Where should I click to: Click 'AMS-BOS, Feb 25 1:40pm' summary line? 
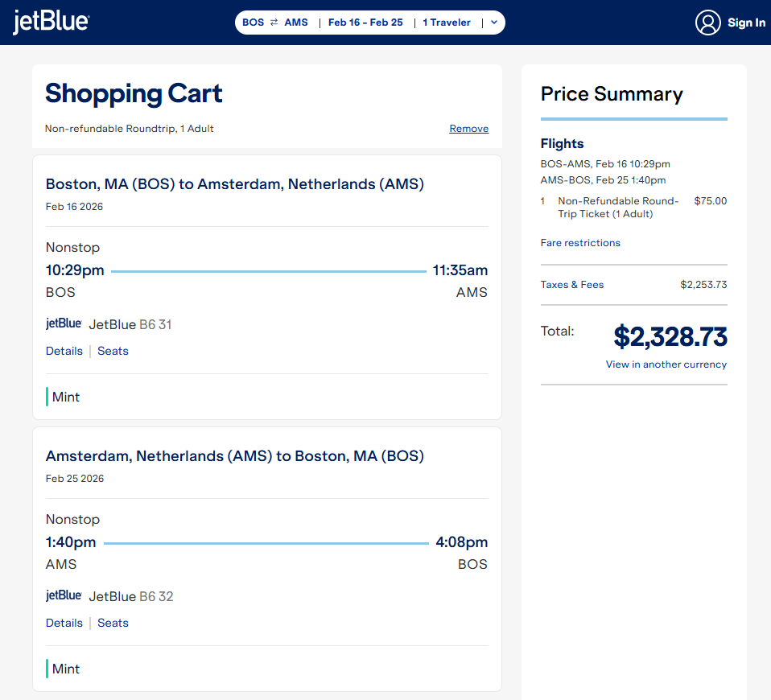(603, 180)
